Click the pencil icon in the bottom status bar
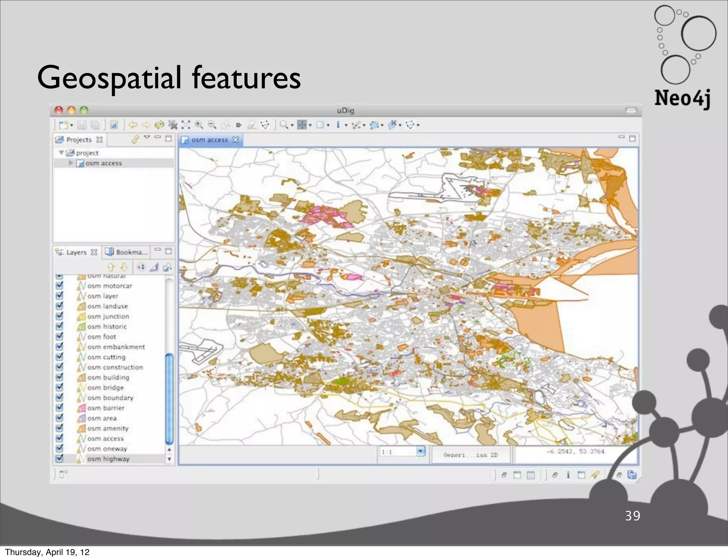728x560 pixels. click(x=595, y=475)
